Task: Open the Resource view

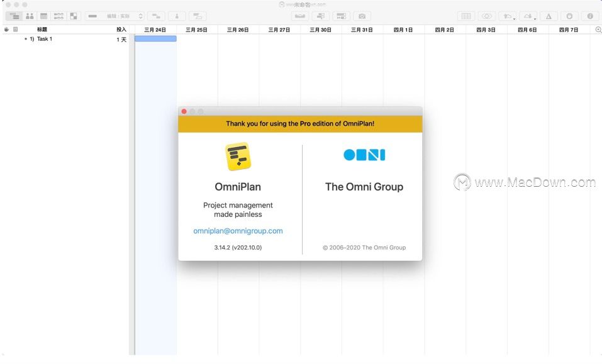Action: click(x=30, y=16)
